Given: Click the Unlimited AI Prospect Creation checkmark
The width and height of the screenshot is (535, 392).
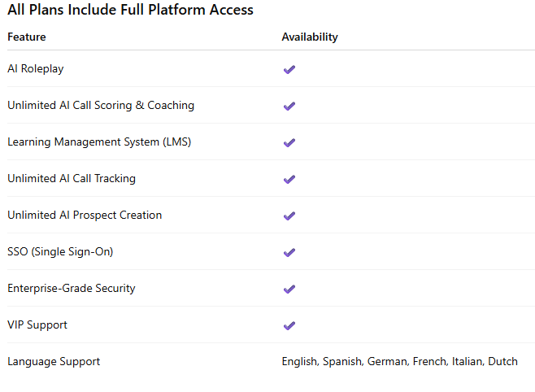Looking at the screenshot, I should click(x=289, y=216).
